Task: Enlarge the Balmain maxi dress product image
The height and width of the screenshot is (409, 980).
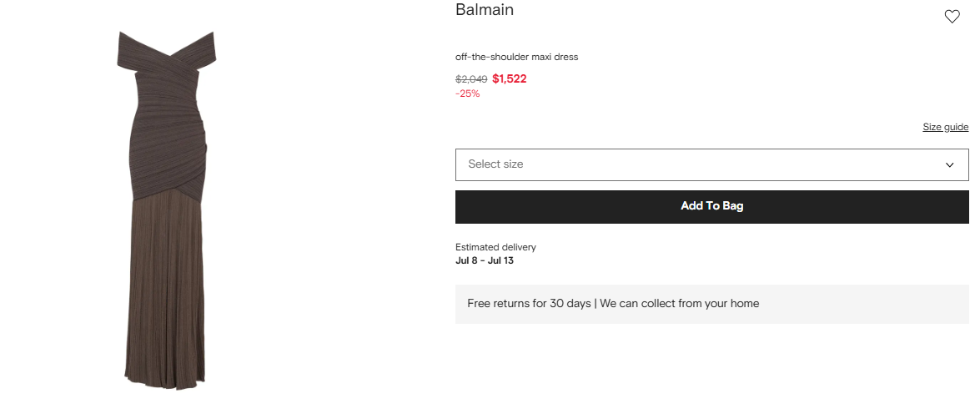Action: pyautogui.click(x=166, y=210)
